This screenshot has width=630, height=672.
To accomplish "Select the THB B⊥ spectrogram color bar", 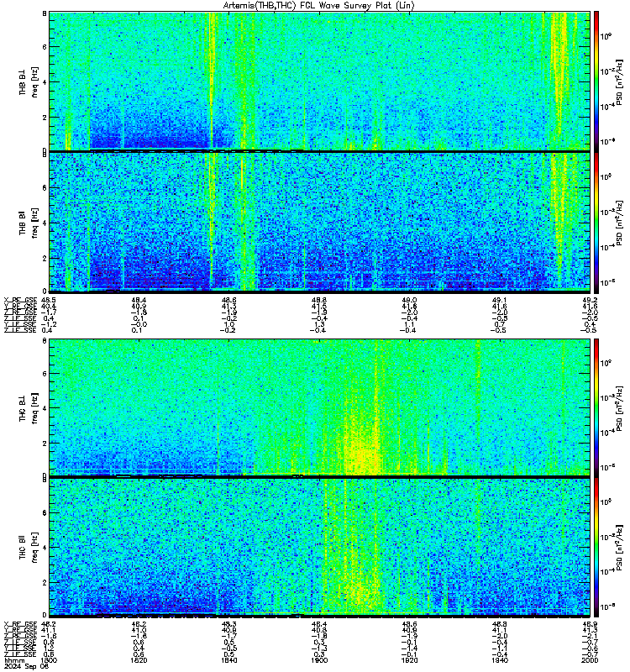I will 596,81.
